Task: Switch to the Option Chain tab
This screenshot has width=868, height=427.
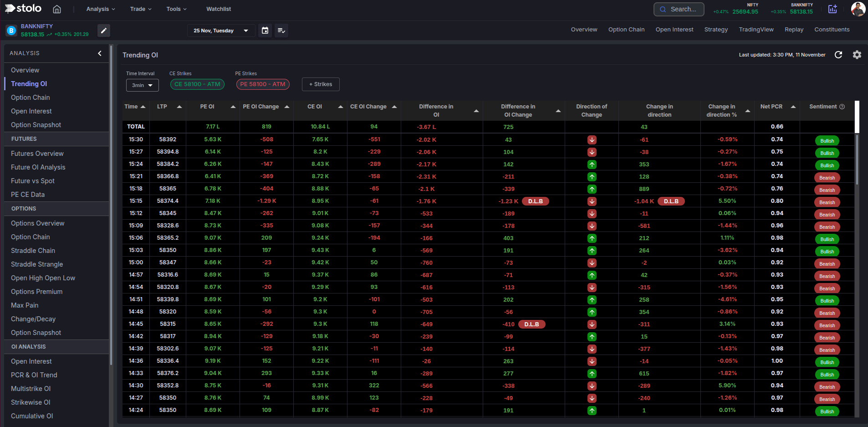Action: point(626,30)
